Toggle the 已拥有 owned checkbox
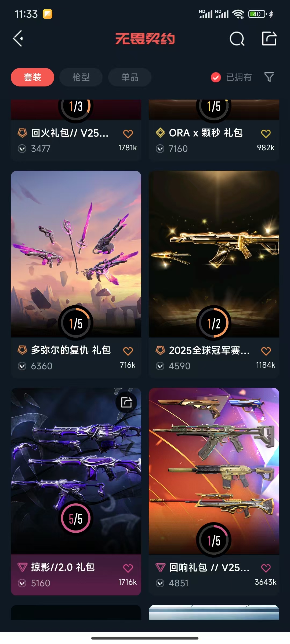The image size is (290, 644). (x=216, y=77)
